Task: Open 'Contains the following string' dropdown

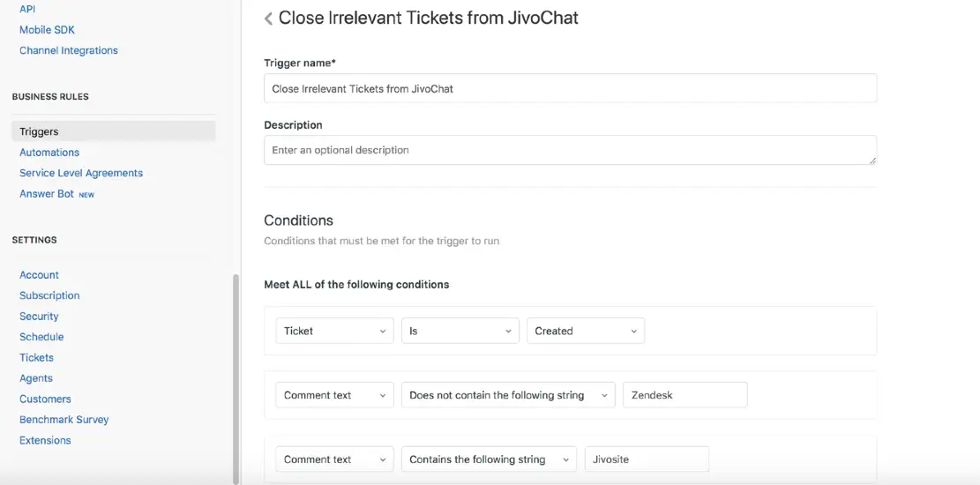Action: tap(488, 459)
